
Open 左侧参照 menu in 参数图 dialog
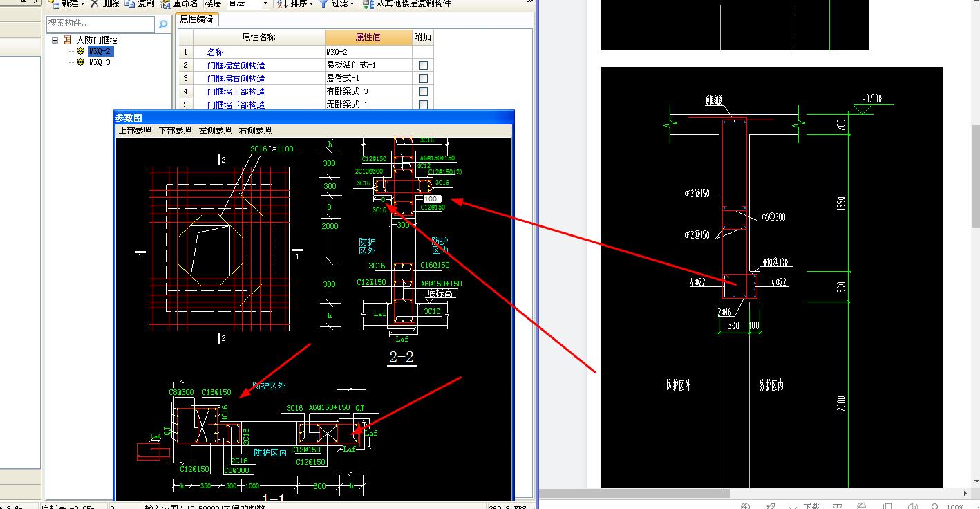(x=215, y=130)
